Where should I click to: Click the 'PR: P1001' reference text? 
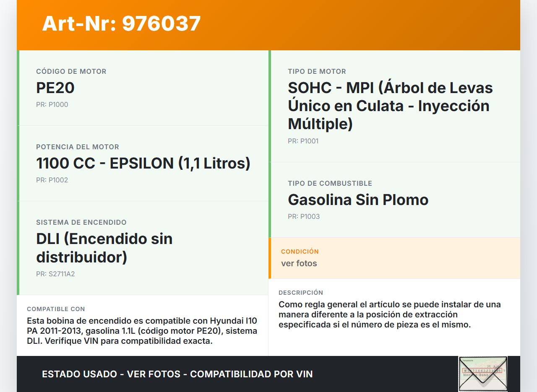pos(303,141)
